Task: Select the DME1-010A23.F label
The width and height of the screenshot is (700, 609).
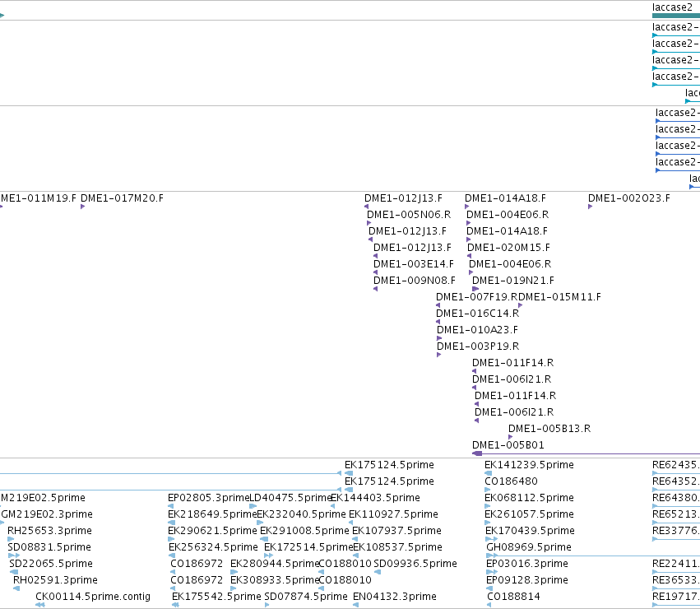Action: tap(477, 330)
